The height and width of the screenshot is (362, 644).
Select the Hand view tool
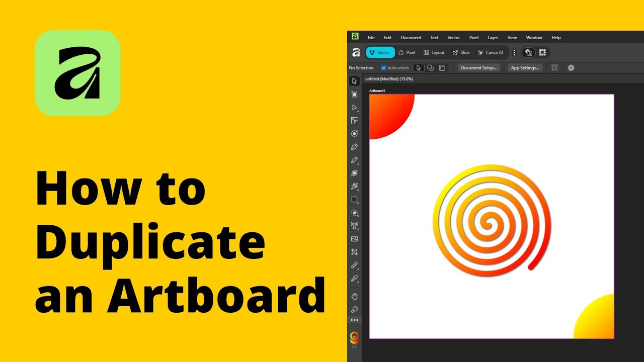[x=354, y=296]
